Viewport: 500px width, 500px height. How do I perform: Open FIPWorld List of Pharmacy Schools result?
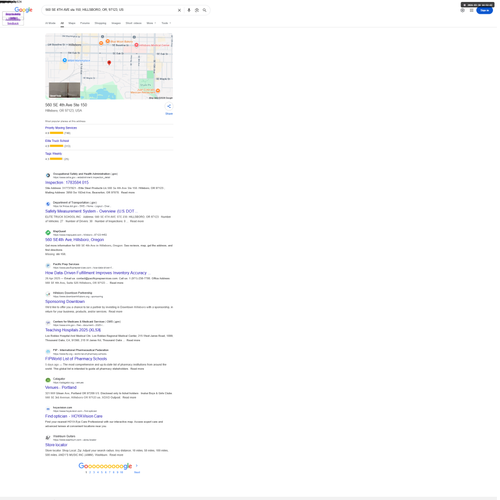76,359
